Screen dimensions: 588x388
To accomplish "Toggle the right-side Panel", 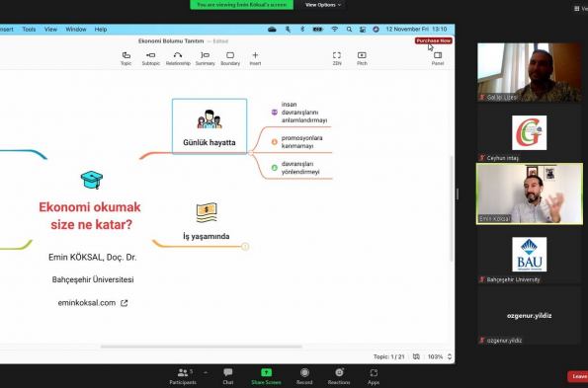I will pos(438,58).
